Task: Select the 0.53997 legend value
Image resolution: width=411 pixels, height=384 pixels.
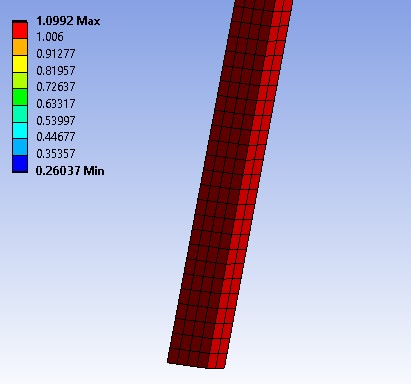Action: (x=56, y=120)
